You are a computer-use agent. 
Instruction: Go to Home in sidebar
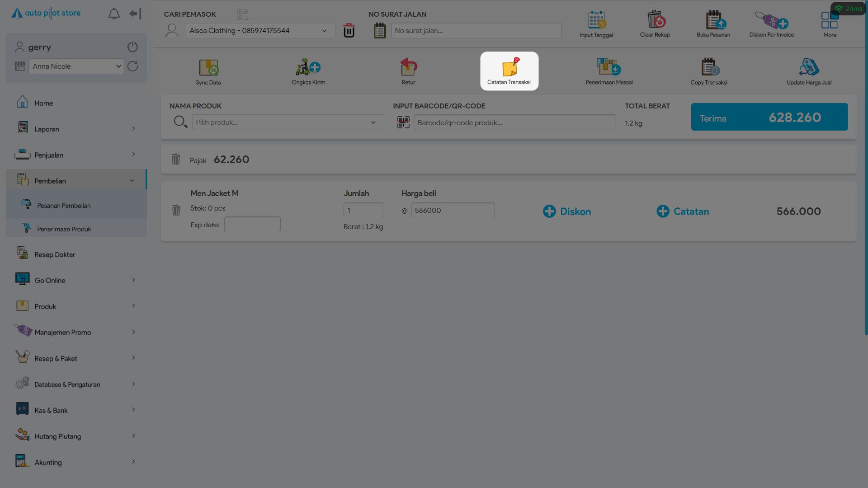tap(44, 103)
